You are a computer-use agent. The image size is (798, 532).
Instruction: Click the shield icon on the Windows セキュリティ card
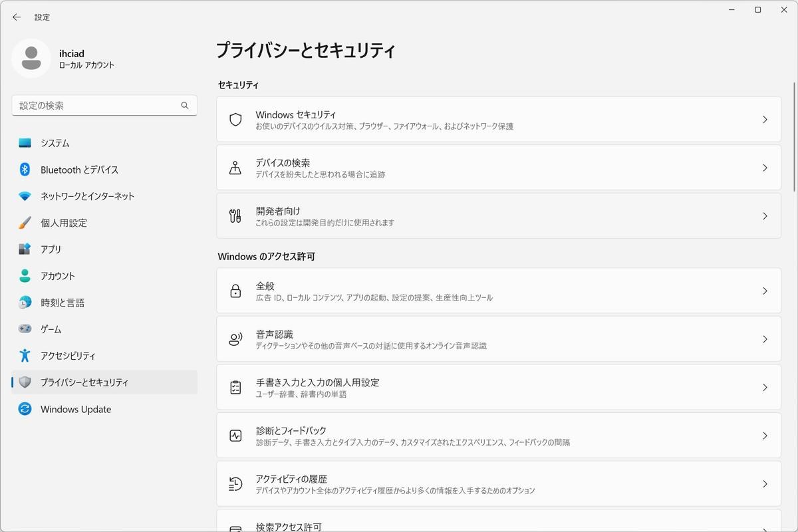point(235,120)
